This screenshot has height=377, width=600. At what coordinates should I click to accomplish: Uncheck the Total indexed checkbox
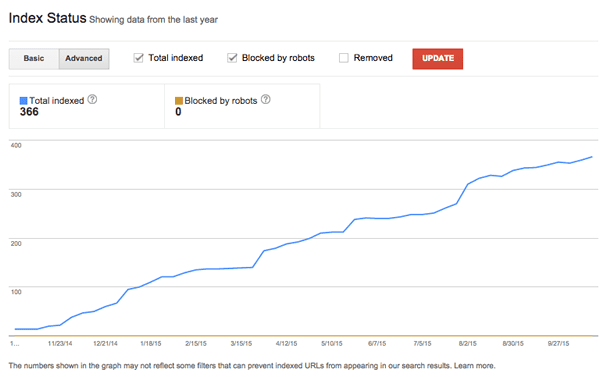click(x=138, y=58)
